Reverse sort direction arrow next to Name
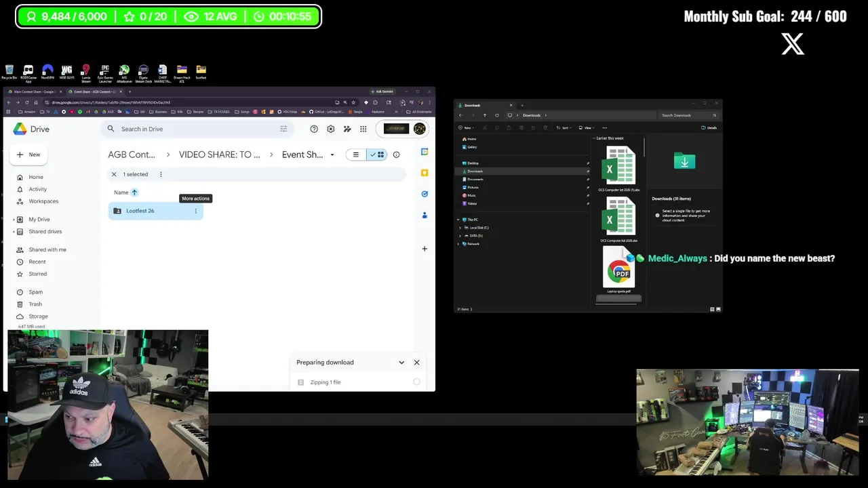The height and width of the screenshot is (488, 868). (134, 192)
